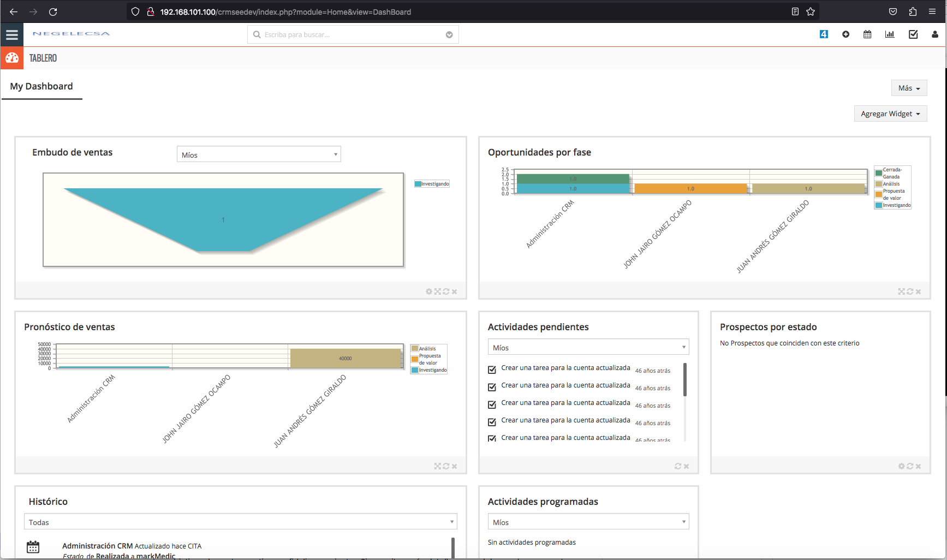Click the blue notification badge showing 4
947x560 pixels.
pos(824,34)
